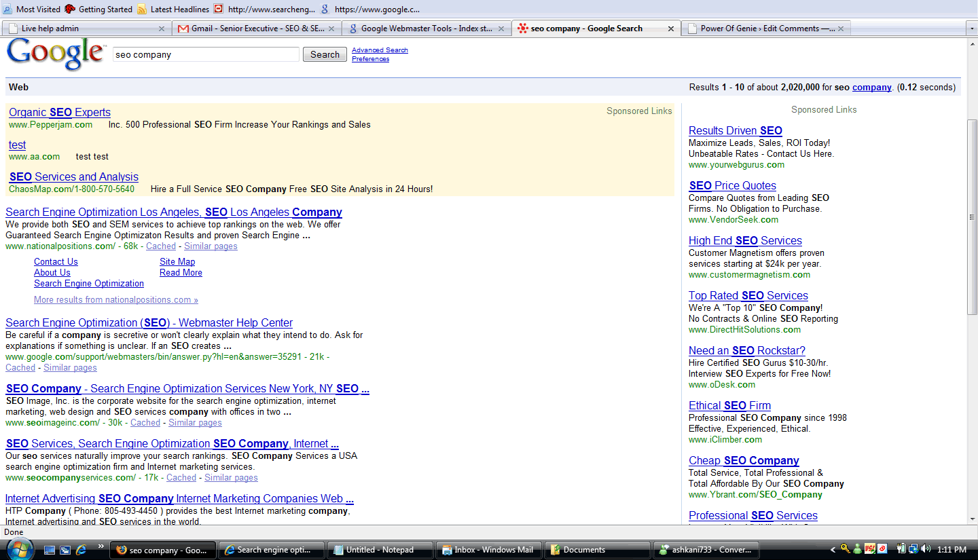
Task: Open the Cheap SEO Company ad
Action: coord(744,461)
